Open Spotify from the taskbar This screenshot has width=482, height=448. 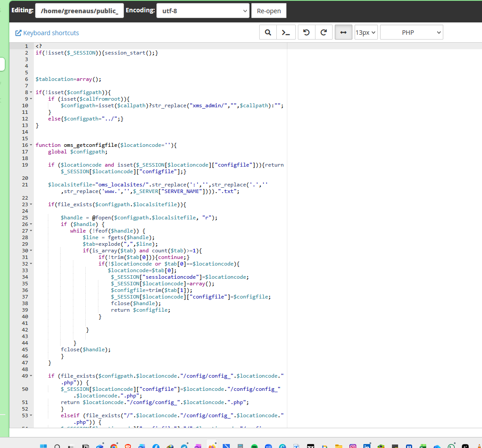(254, 446)
